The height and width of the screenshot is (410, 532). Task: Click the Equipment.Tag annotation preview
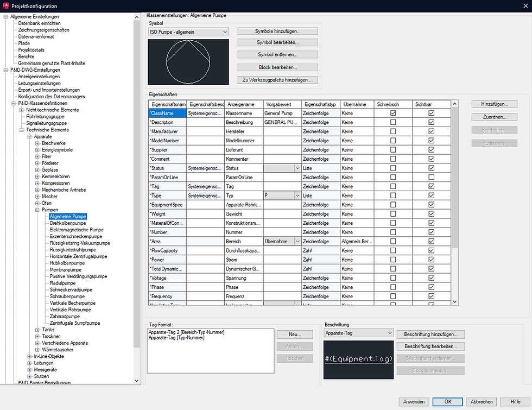359,359
